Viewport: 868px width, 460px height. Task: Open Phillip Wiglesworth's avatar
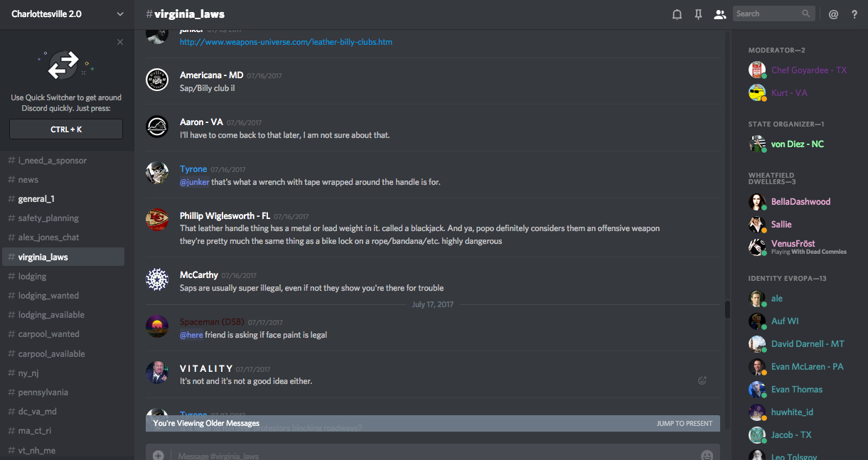[x=157, y=220]
